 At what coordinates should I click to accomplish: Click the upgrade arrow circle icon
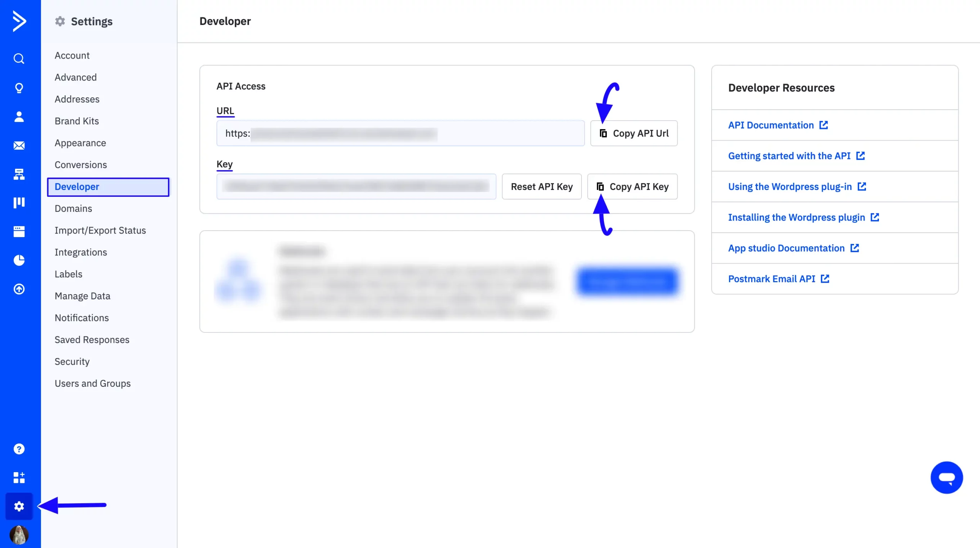[19, 289]
